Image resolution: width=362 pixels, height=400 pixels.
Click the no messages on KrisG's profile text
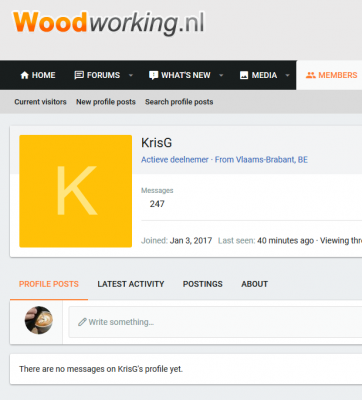pos(101,369)
